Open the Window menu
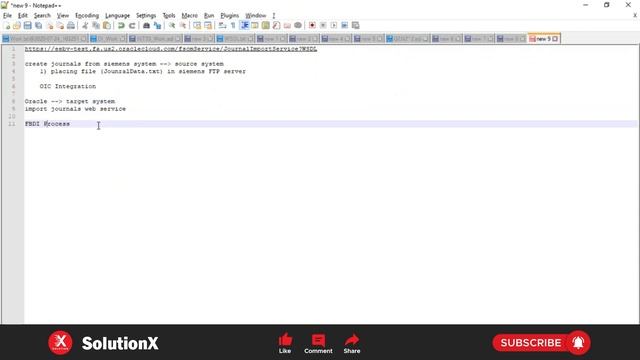Screen dimensions: 640x360 (256, 16)
